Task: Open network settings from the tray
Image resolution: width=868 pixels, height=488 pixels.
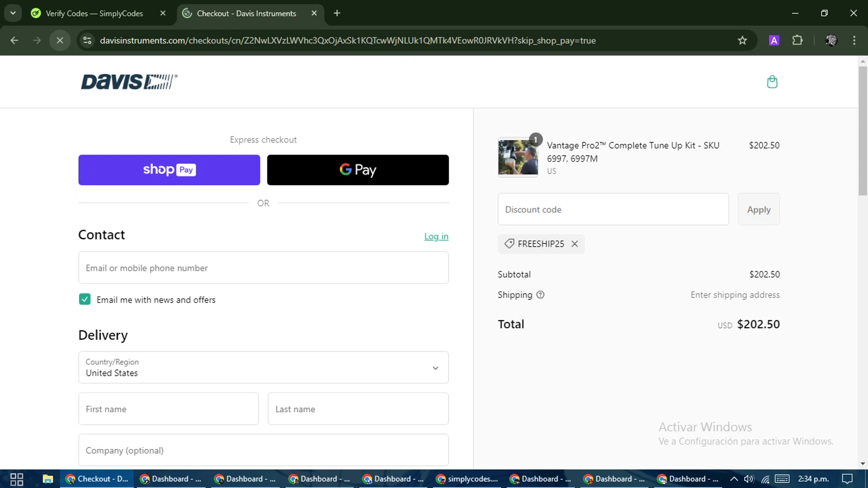Action: [x=765, y=479]
